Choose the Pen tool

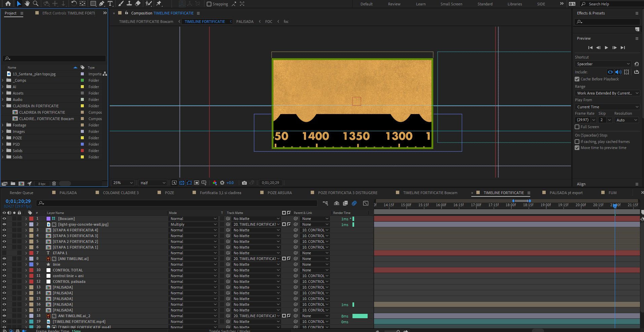[x=102, y=4]
